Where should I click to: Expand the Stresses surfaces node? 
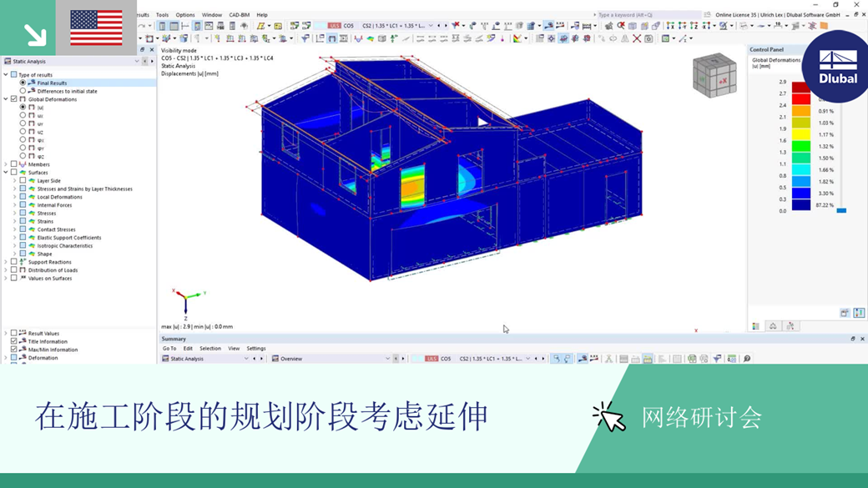14,213
